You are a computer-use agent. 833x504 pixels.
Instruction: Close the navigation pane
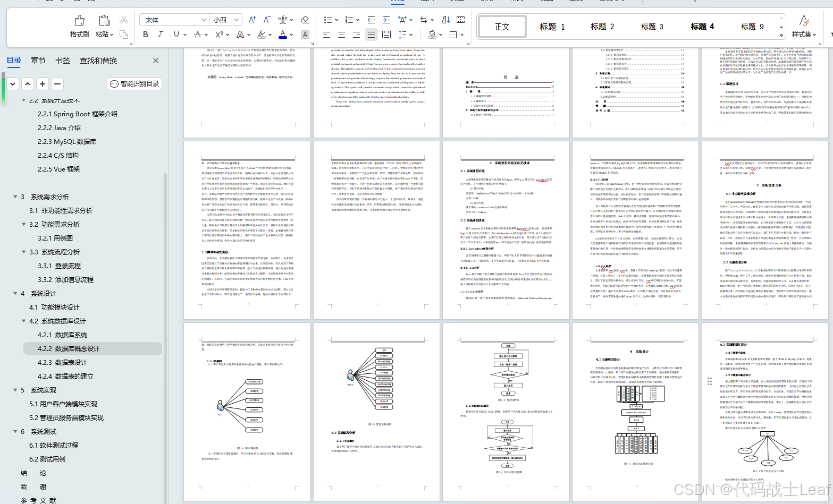pyautogui.click(x=156, y=61)
